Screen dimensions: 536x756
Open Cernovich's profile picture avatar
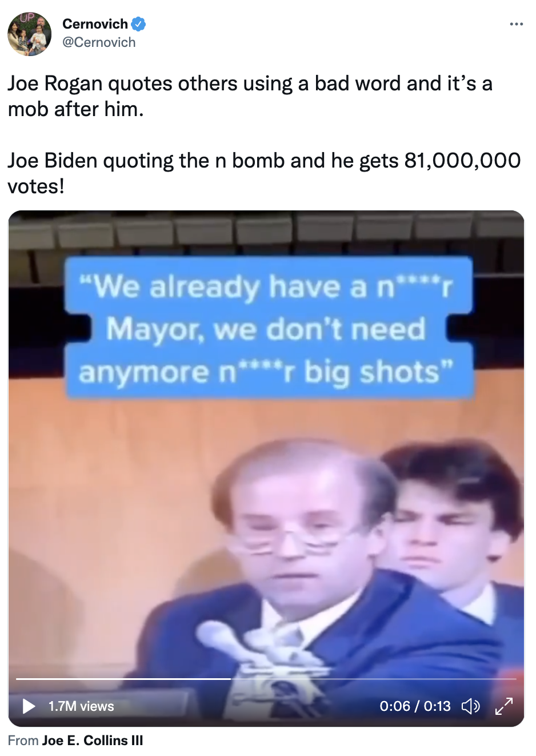coord(30,33)
